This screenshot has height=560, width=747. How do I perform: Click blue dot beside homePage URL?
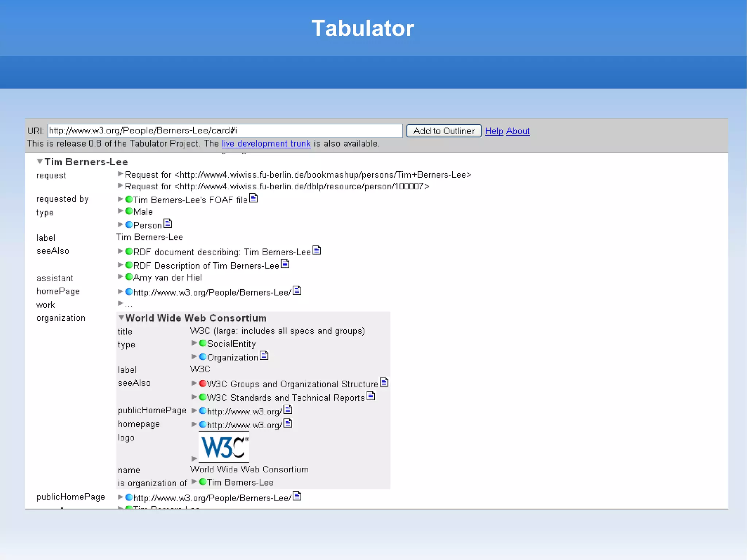(x=129, y=291)
